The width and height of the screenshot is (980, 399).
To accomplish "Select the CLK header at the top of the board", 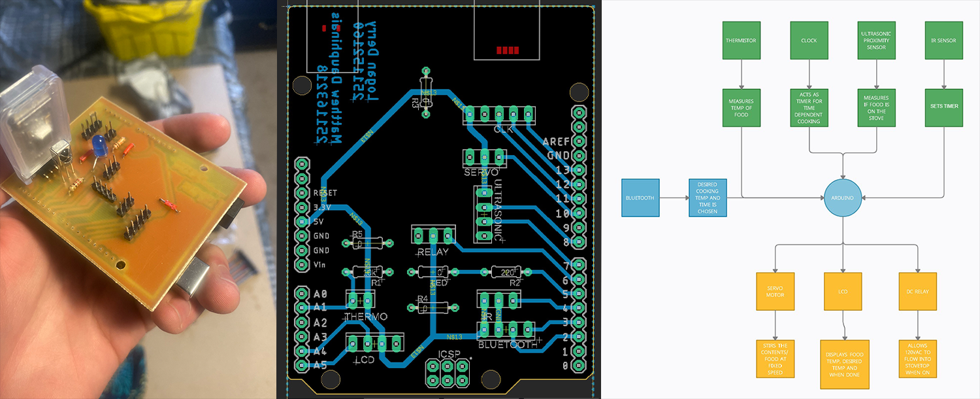I will tap(499, 114).
